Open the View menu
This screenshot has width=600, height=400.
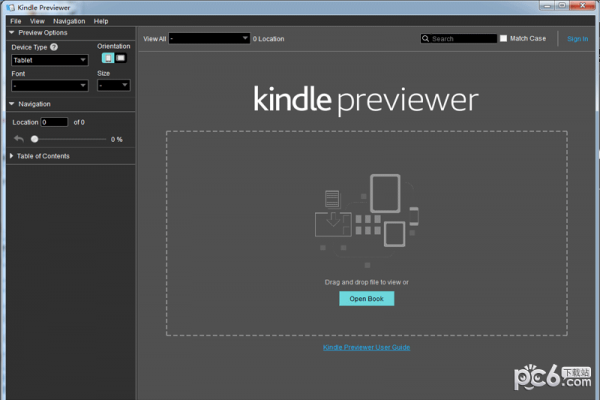[x=37, y=21]
